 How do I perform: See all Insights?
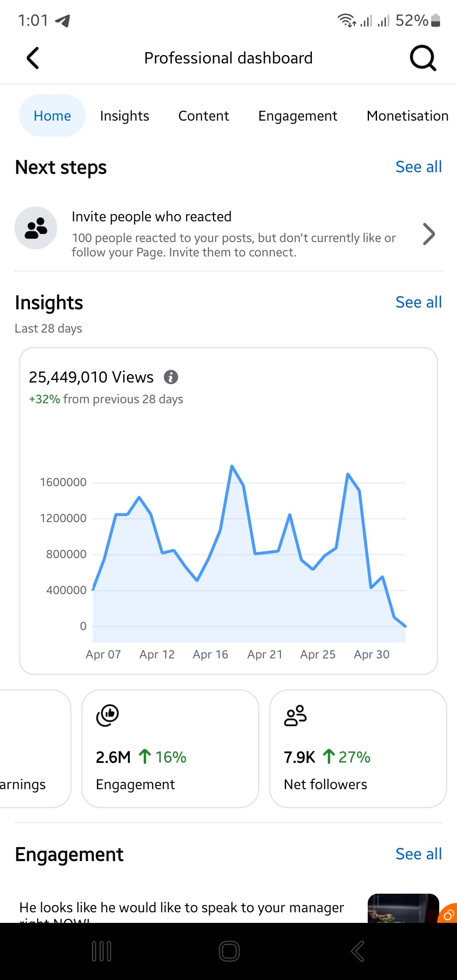418,302
